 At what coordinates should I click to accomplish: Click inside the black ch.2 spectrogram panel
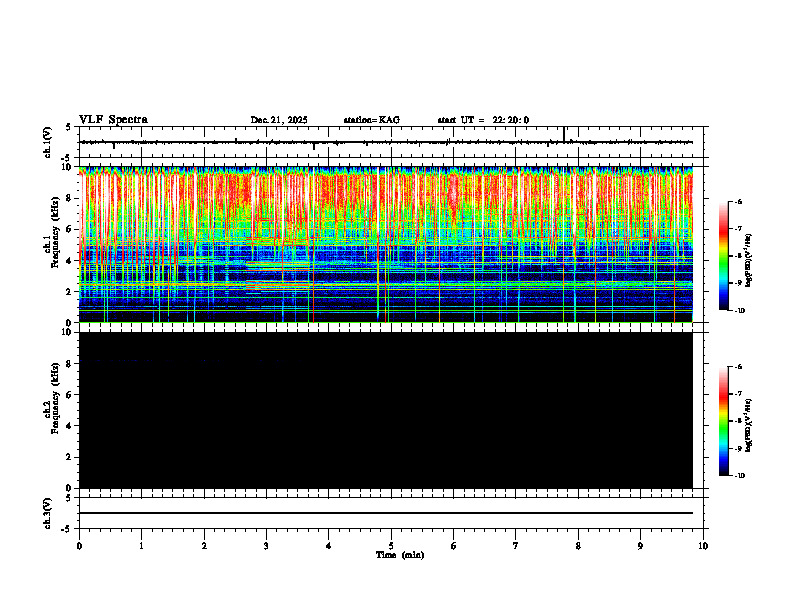[386, 410]
